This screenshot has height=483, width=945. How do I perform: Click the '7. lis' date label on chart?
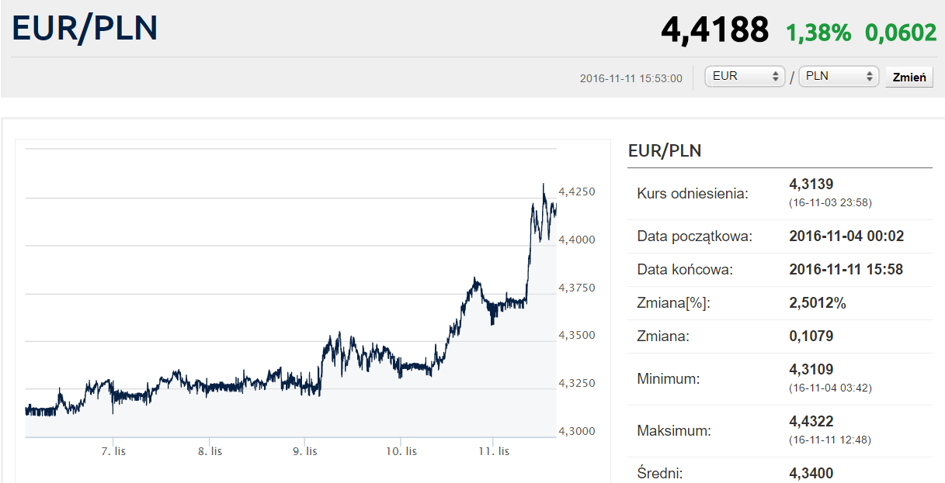point(112,452)
